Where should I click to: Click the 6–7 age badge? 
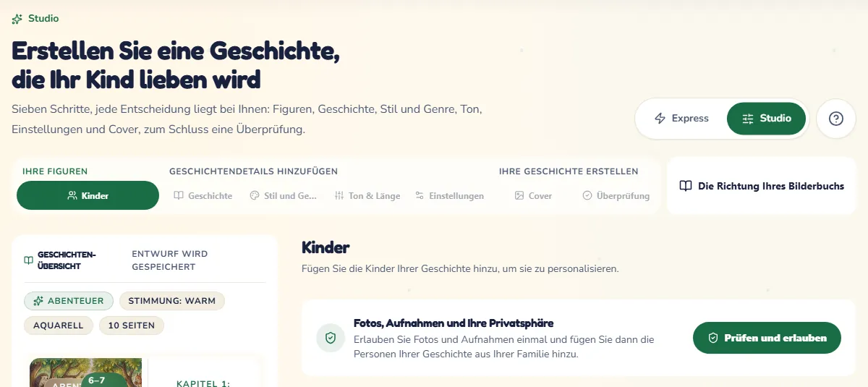103,380
